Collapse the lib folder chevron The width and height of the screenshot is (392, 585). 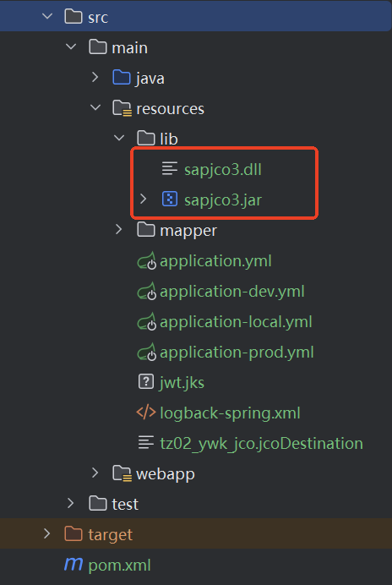(x=119, y=138)
